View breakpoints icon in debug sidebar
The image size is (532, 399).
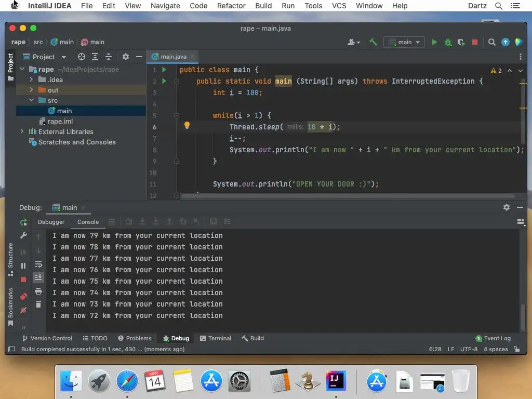click(x=23, y=297)
